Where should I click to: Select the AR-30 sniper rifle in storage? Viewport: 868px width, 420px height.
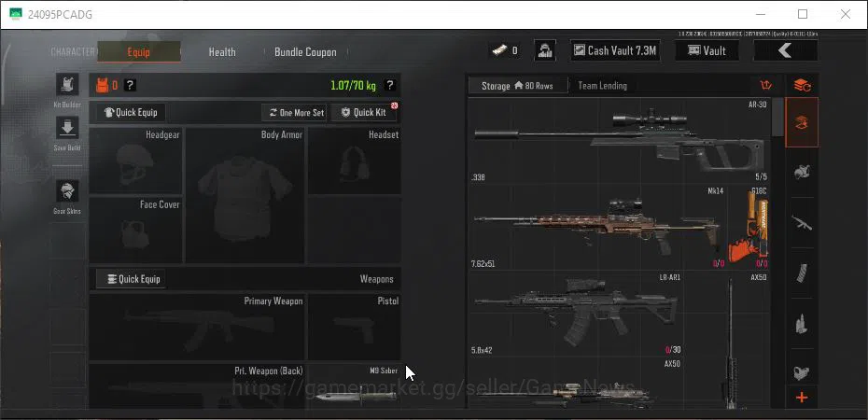pyautogui.click(x=620, y=141)
